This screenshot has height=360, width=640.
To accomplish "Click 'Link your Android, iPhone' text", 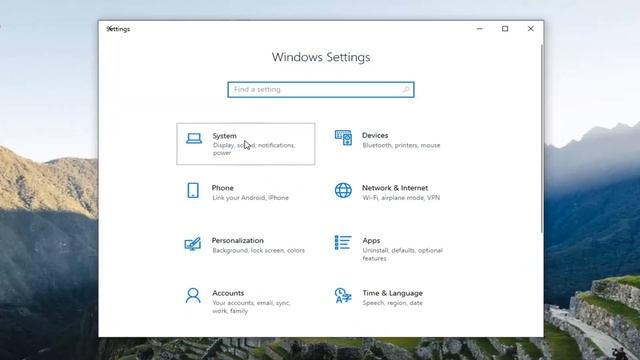I will click(x=250, y=198).
